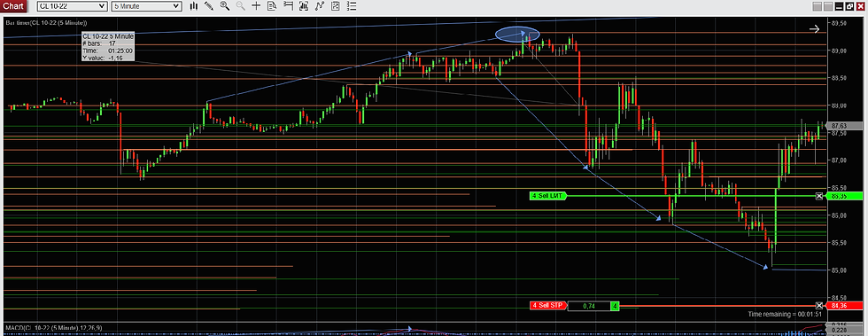Open the 5 Minute interval dropdown

[146, 6]
